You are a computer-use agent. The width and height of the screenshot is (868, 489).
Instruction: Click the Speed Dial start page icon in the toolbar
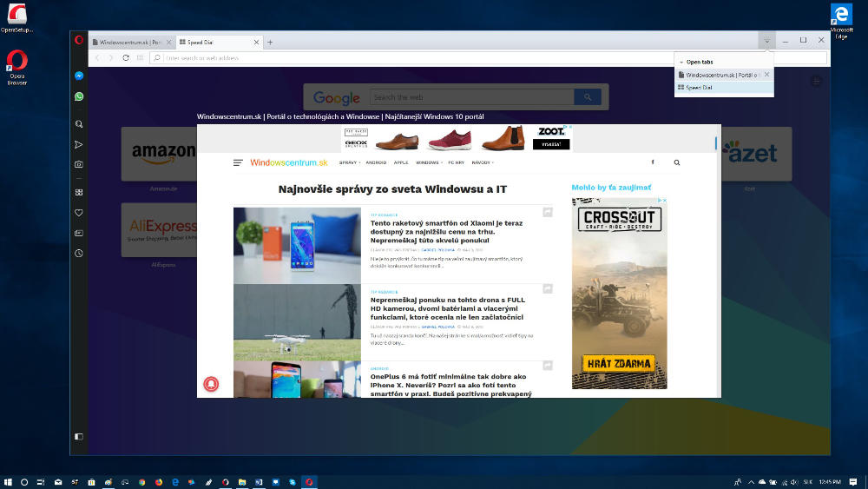pyautogui.click(x=140, y=57)
